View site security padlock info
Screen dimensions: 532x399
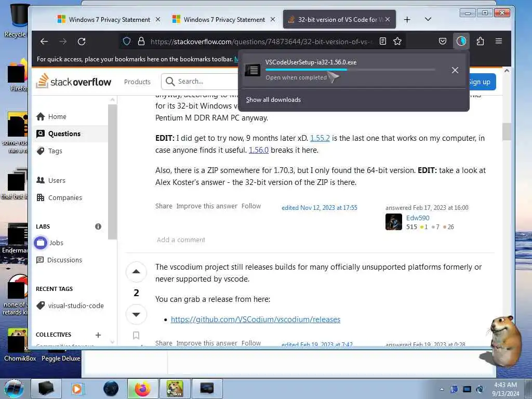pyautogui.click(x=141, y=42)
